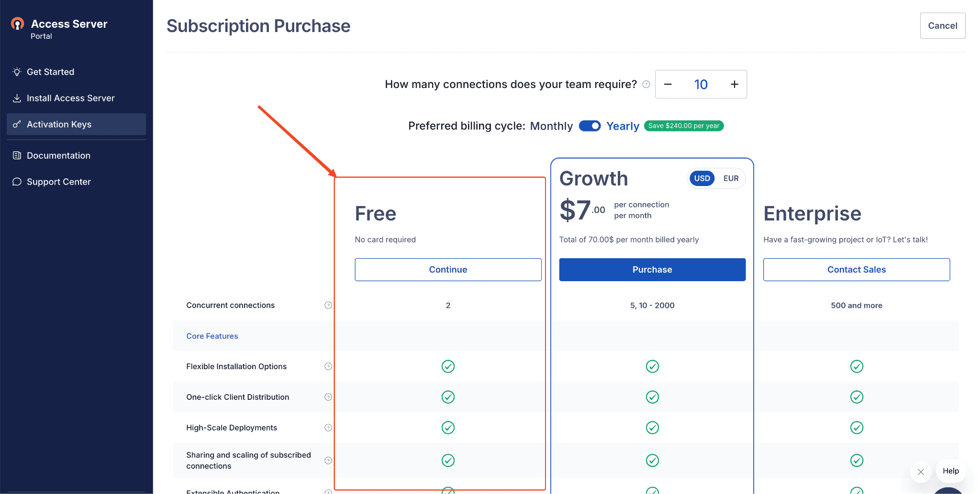Click info icon beside Sharing and scaling row
Viewport: 980px width, 494px height.
pos(328,461)
